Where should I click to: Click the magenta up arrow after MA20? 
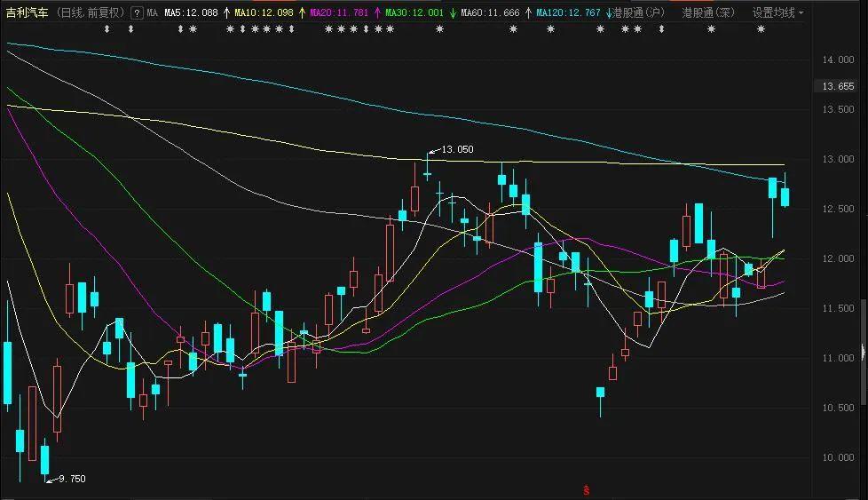click(x=377, y=12)
